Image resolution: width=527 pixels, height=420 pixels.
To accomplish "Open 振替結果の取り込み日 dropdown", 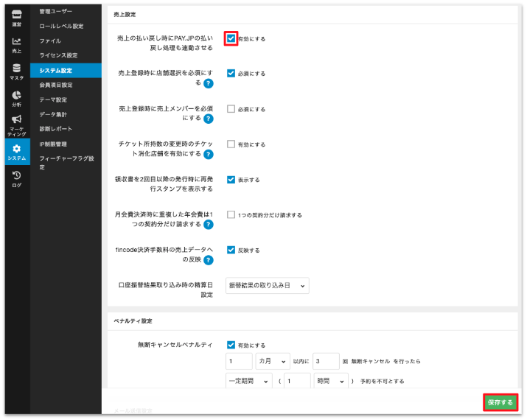I will tap(268, 286).
